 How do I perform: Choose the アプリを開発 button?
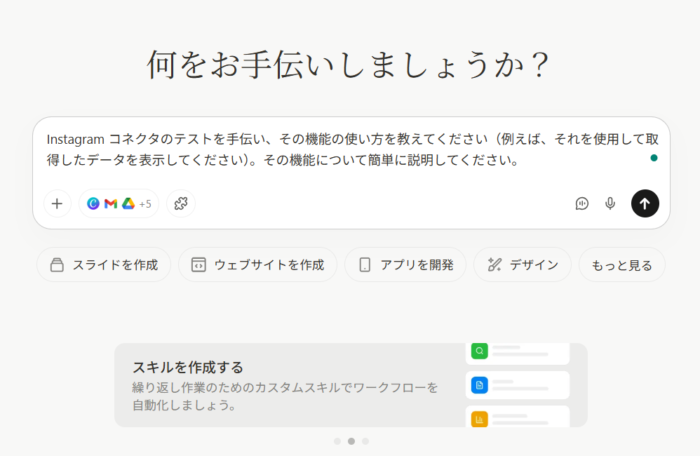(x=405, y=265)
